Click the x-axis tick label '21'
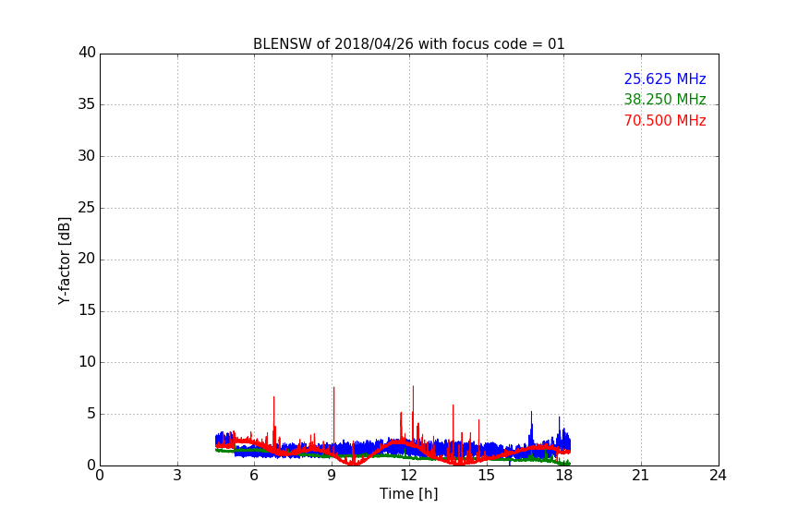This screenshot has width=798, height=532. tap(641, 476)
